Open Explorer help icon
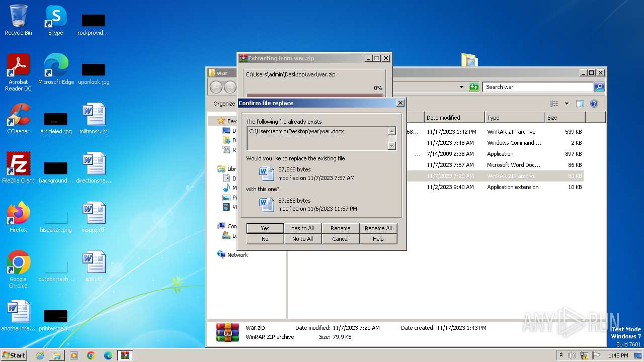The image size is (644, 362). (x=594, y=104)
